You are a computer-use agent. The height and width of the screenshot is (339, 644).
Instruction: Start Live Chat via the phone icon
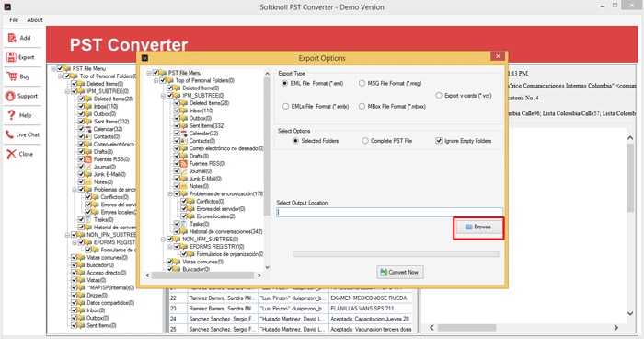click(9, 134)
